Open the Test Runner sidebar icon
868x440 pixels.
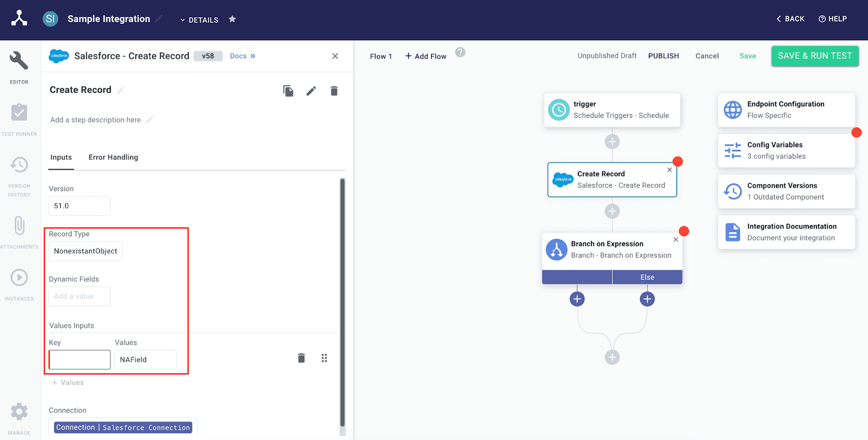(19, 113)
